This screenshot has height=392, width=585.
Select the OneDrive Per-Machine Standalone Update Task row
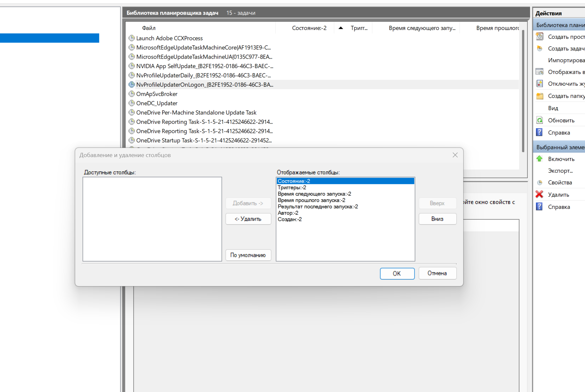(322, 112)
